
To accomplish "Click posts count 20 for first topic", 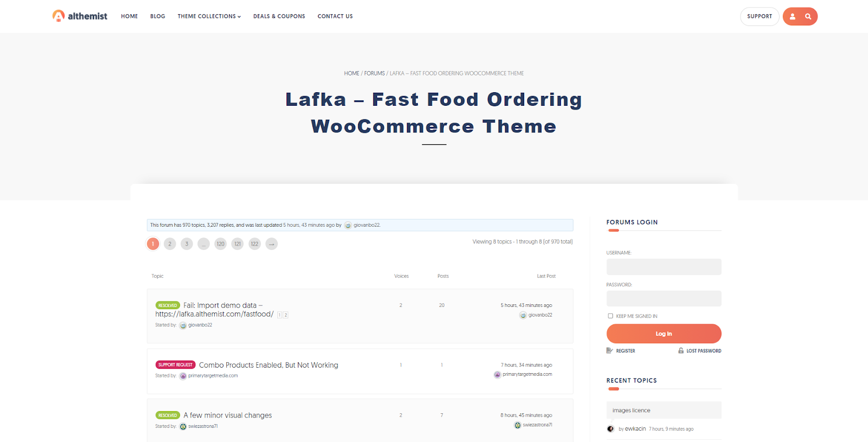I will coord(442,305).
